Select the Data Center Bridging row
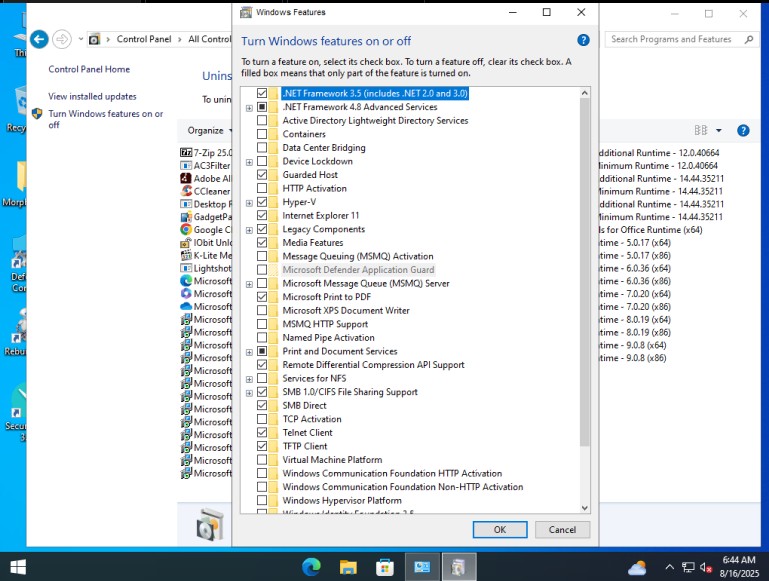Screen dimensions: 769x581 (324, 148)
